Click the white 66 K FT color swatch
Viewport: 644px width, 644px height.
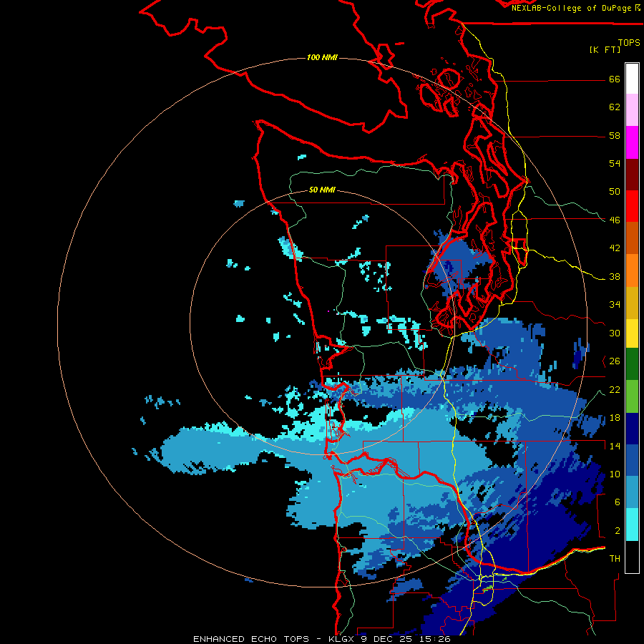(632, 79)
